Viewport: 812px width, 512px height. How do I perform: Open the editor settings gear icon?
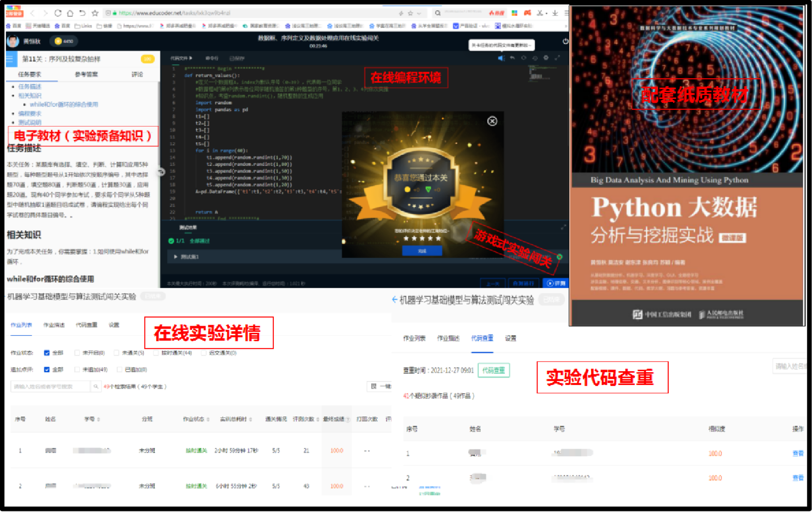546,58
